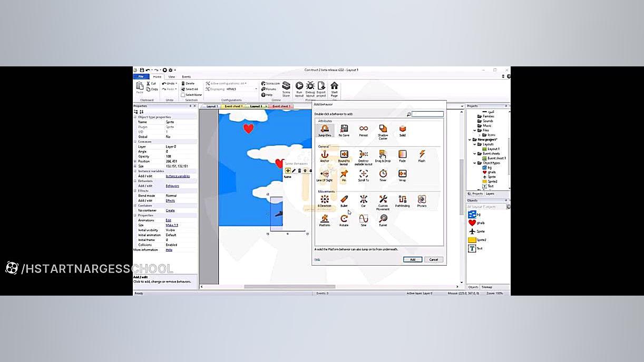Click the Make 1:1 size link
The height and width of the screenshot is (362, 644).
click(172, 225)
